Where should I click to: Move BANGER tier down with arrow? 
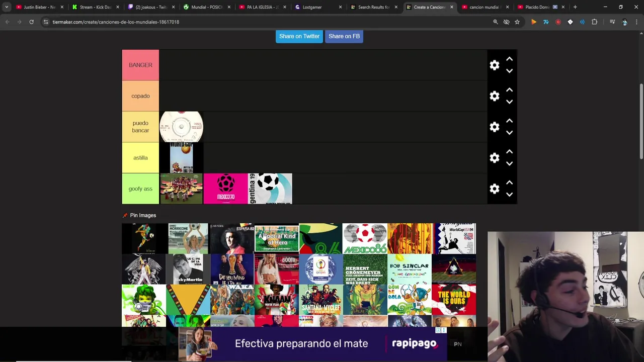click(509, 71)
